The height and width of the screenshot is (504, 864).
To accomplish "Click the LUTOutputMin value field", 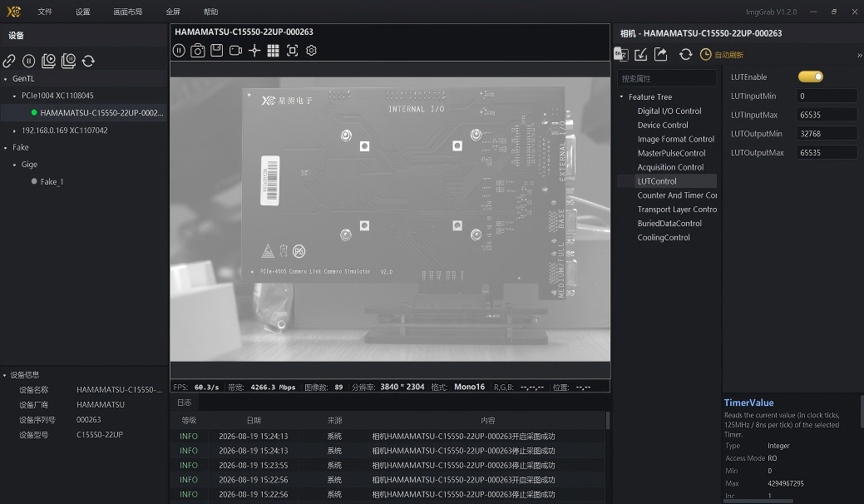I will click(827, 133).
